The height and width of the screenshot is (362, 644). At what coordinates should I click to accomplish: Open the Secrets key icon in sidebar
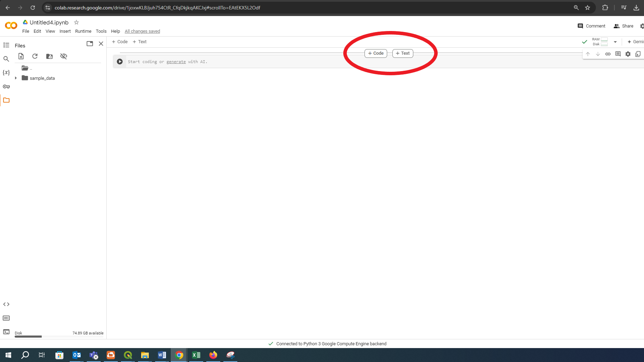6,87
